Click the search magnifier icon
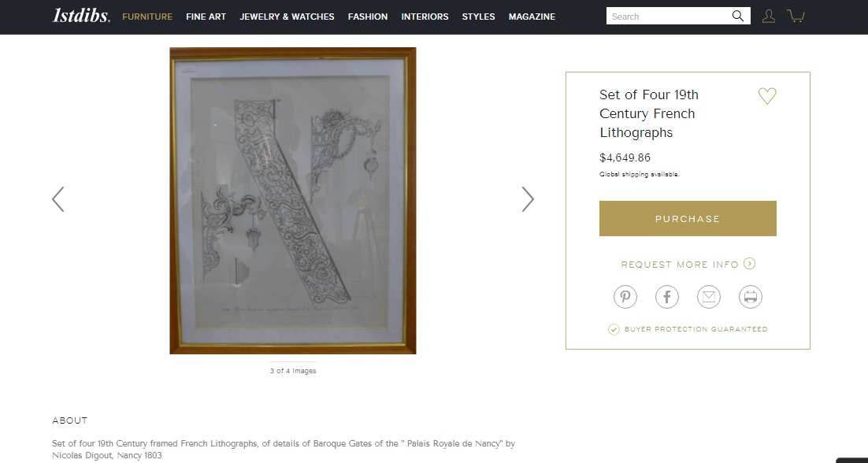Image resolution: width=868 pixels, height=463 pixels. 737,16
